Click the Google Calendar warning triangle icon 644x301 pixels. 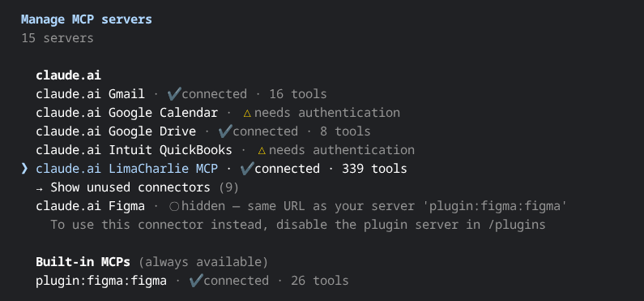tap(247, 113)
